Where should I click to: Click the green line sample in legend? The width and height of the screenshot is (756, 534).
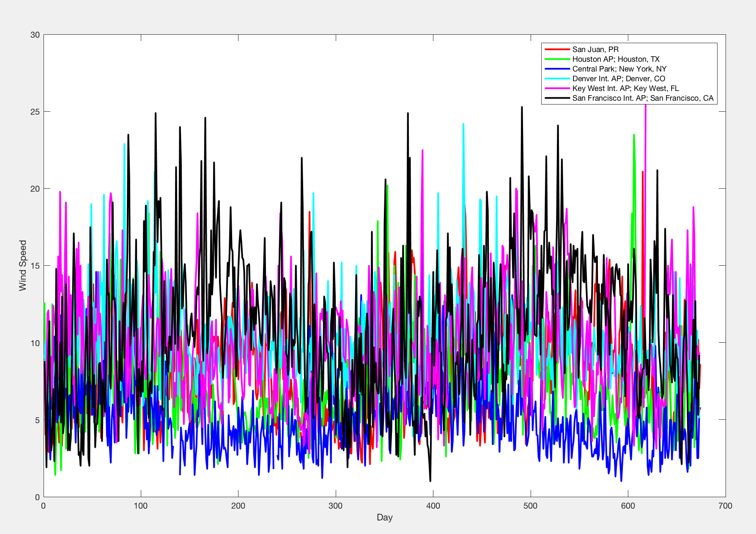[557, 59]
